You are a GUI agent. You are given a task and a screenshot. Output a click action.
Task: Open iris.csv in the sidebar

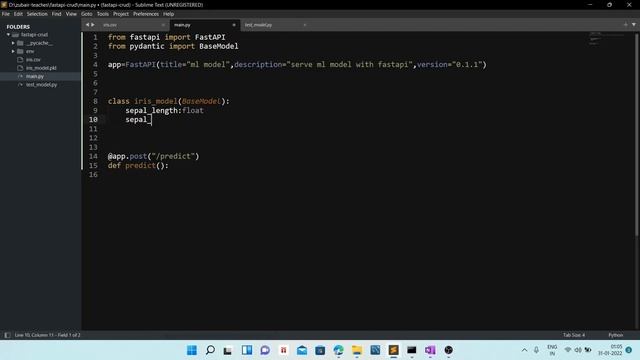(33, 60)
